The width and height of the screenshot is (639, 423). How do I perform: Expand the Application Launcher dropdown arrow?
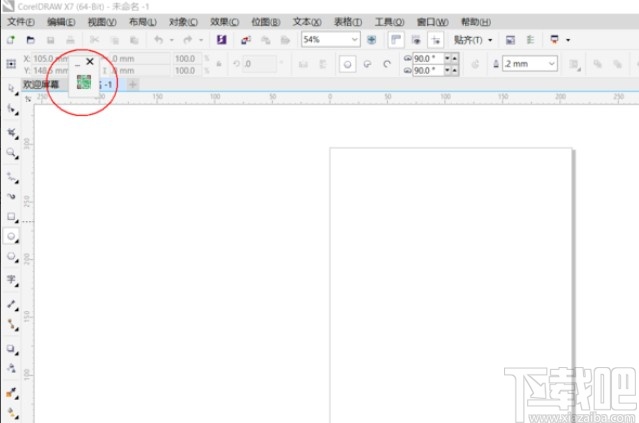pos(568,40)
